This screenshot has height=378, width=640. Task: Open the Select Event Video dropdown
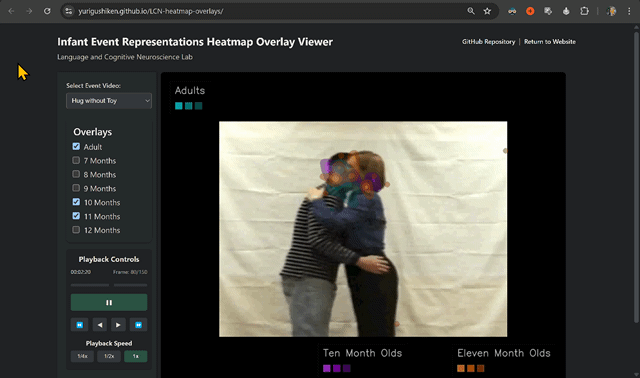pyautogui.click(x=109, y=101)
